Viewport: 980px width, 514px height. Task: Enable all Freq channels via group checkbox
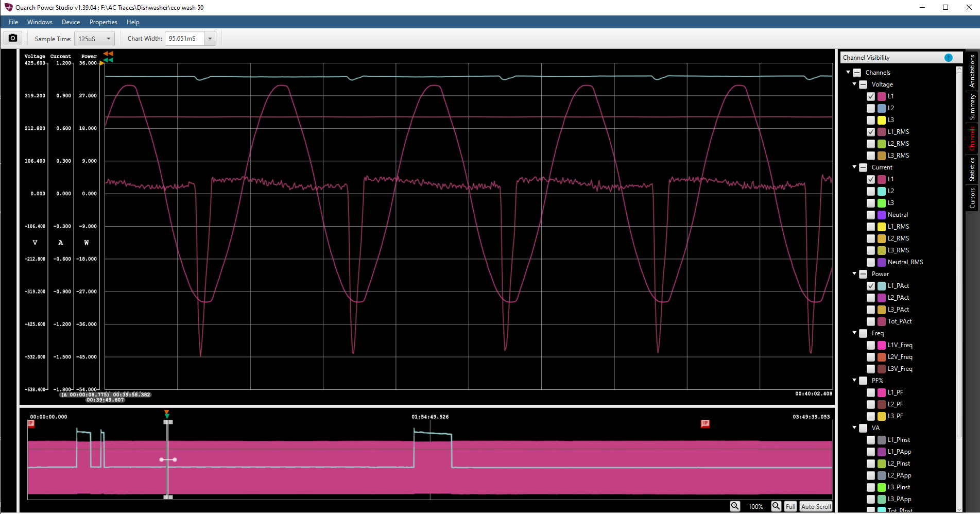click(863, 333)
